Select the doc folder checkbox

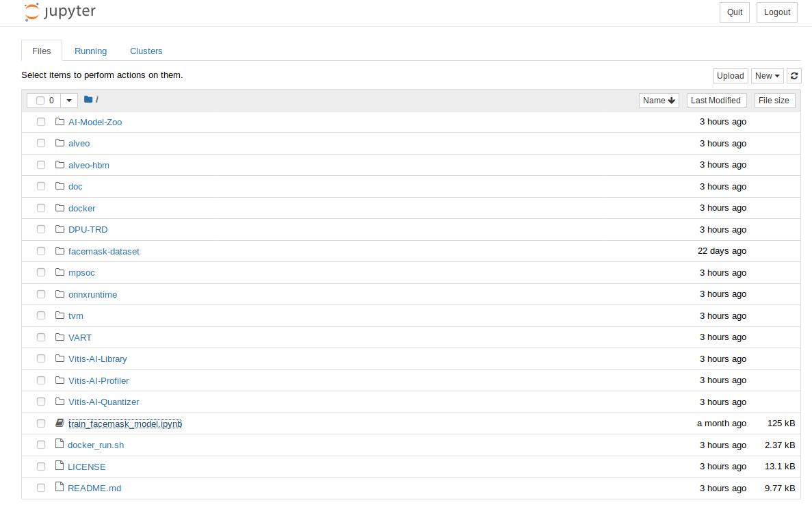click(41, 186)
